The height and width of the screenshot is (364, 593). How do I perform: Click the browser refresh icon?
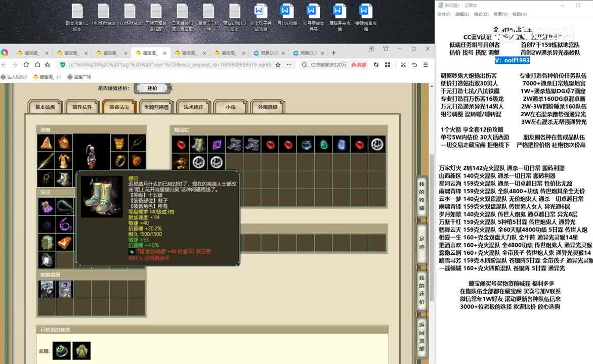[x=26, y=65]
